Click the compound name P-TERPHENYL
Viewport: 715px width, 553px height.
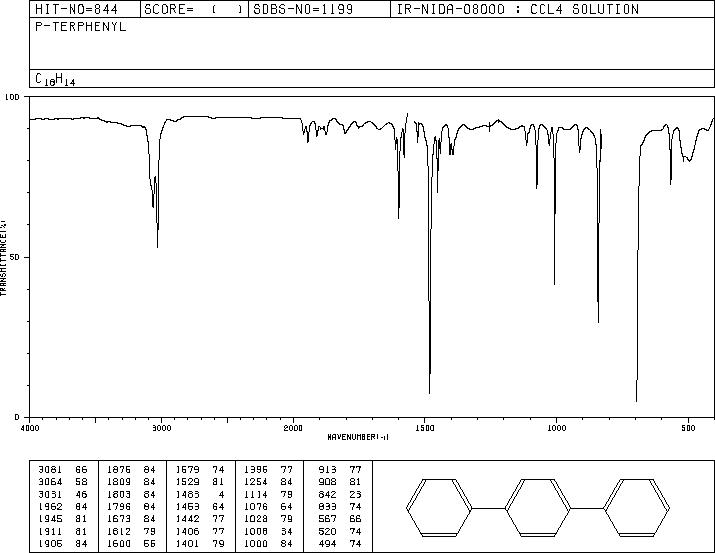pos(81,27)
